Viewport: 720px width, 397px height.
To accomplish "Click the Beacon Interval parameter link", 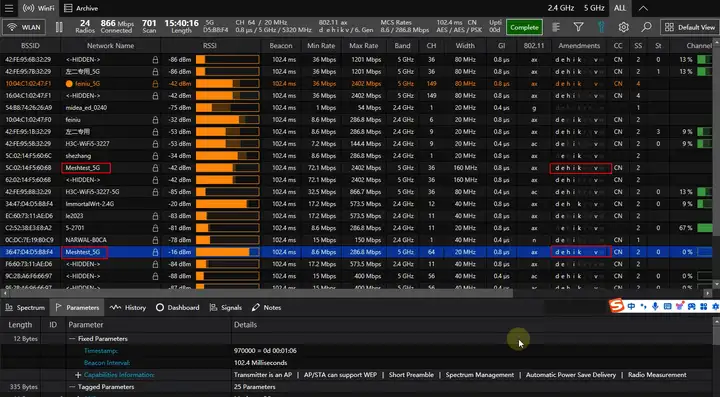I will pos(107,363).
